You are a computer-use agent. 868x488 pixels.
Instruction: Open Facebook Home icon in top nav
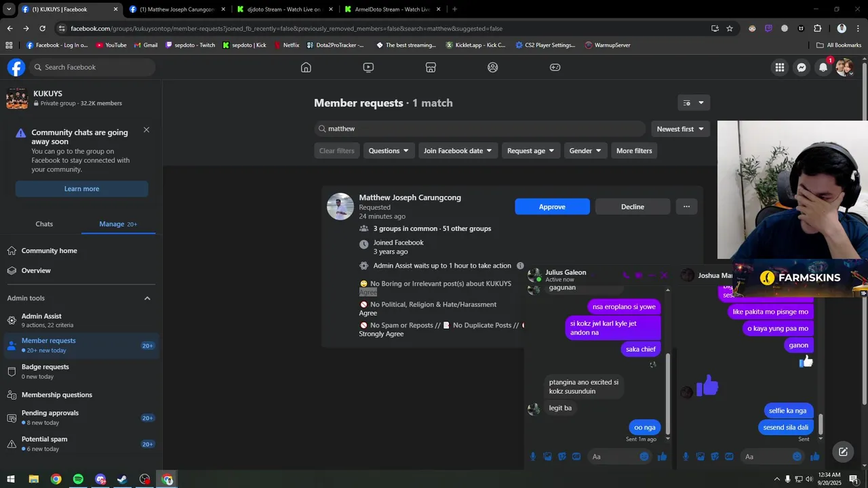[306, 67]
